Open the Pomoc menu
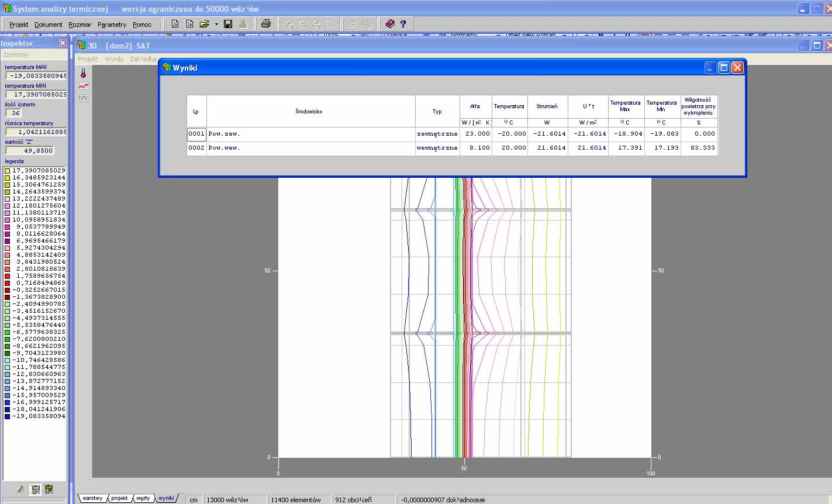This screenshot has width=832, height=504. tap(142, 25)
